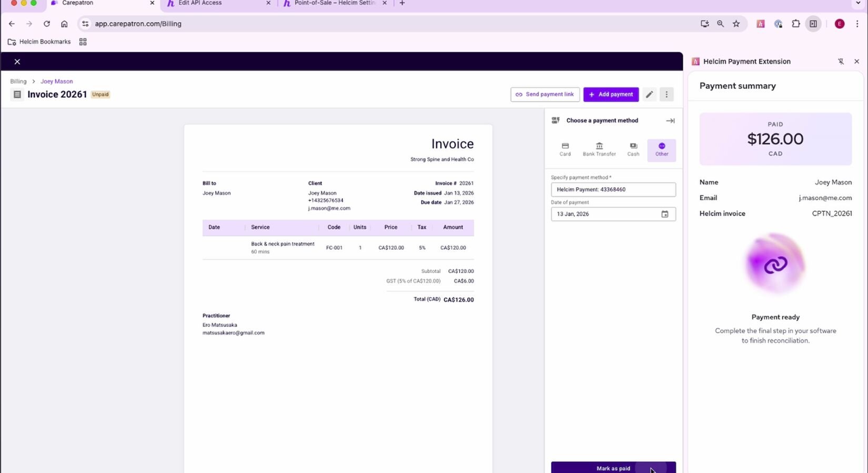Open apps grid in bookmarks bar
This screenshot has width=868, height=473.
tap(83, 42)
